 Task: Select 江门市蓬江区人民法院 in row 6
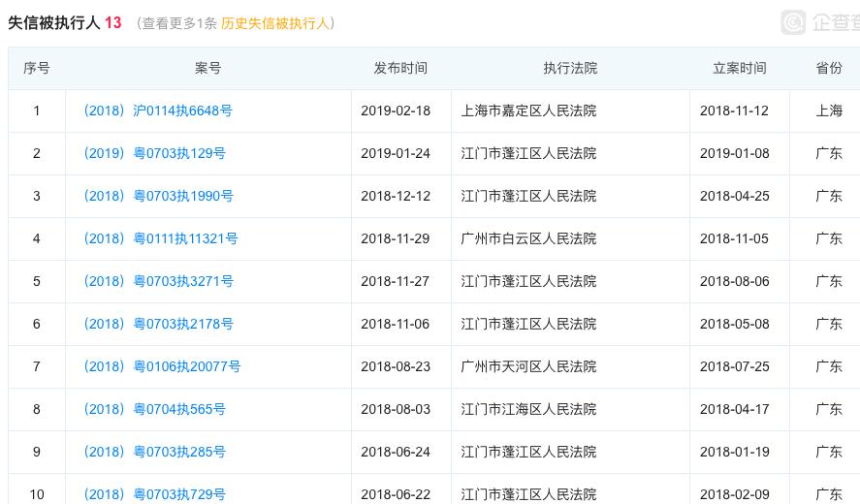point(528,324)
